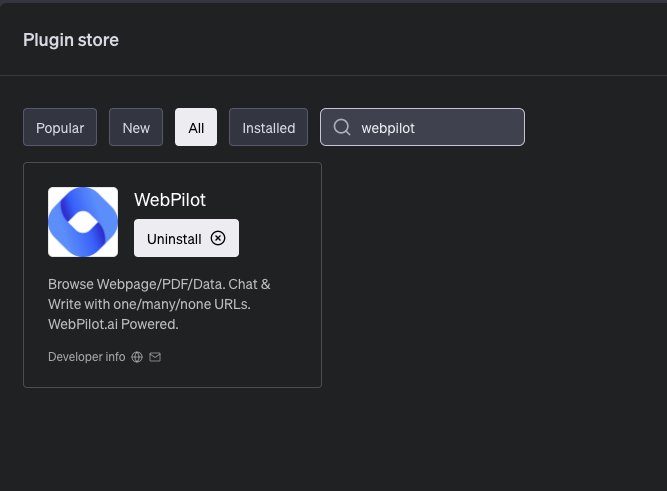This screenshot has height=491, width=667.
Task: Click the search magnifier icon
Action: point(342,127)
